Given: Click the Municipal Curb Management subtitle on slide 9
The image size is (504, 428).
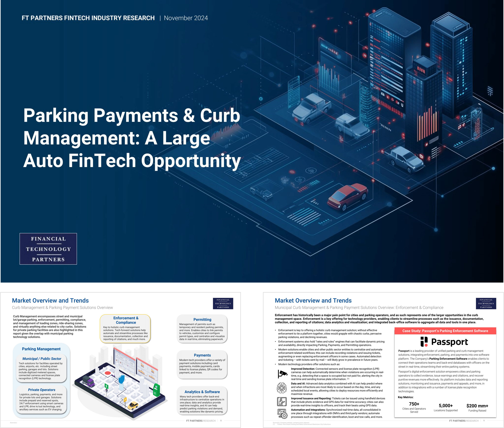Looking at the screenshot, I should (359, 307).
